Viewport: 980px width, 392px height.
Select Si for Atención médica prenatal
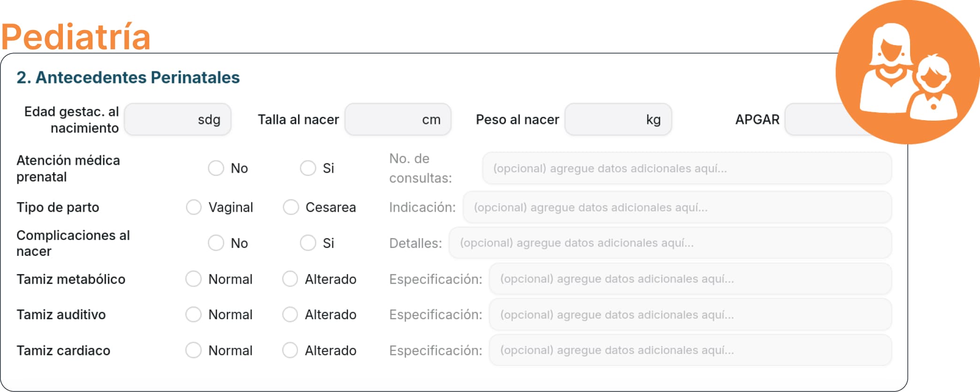click(x=308, y=168)
